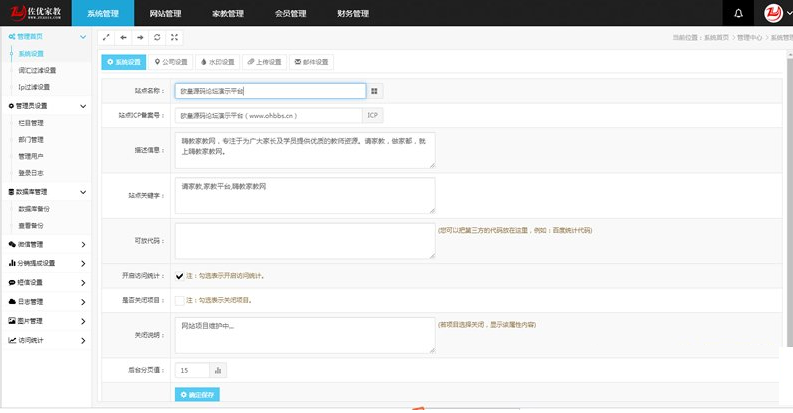Open 登录日志 in the sidebar

31,173
